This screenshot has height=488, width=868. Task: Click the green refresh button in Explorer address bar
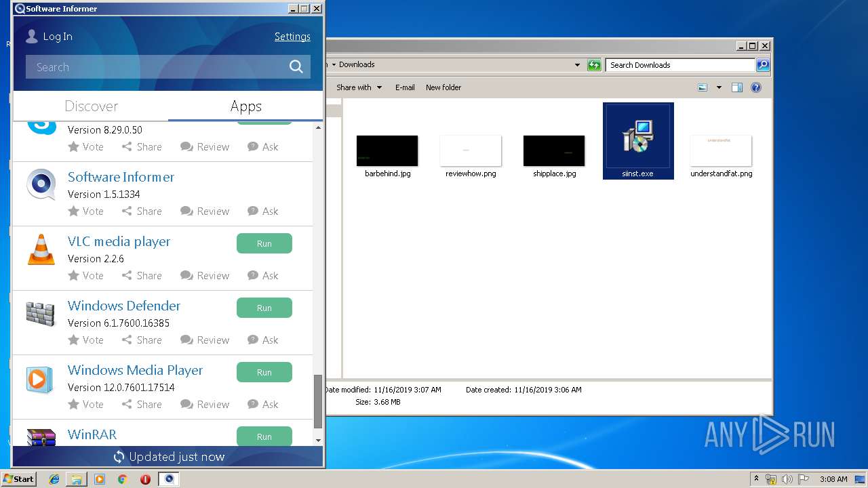coord(594,65)
